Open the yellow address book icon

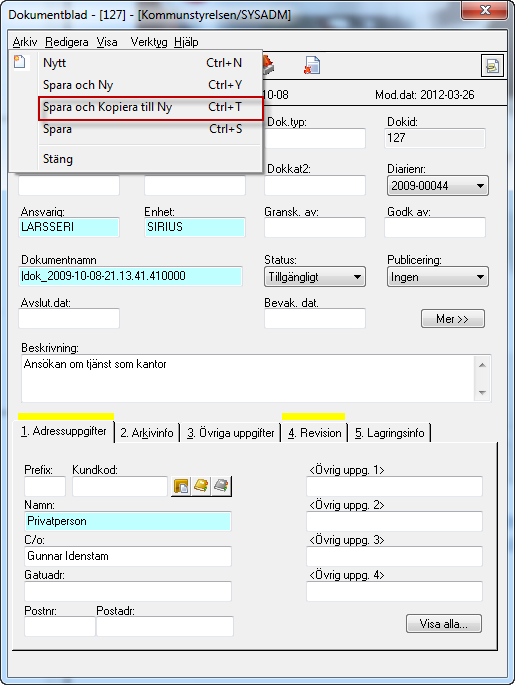point(201,486)
